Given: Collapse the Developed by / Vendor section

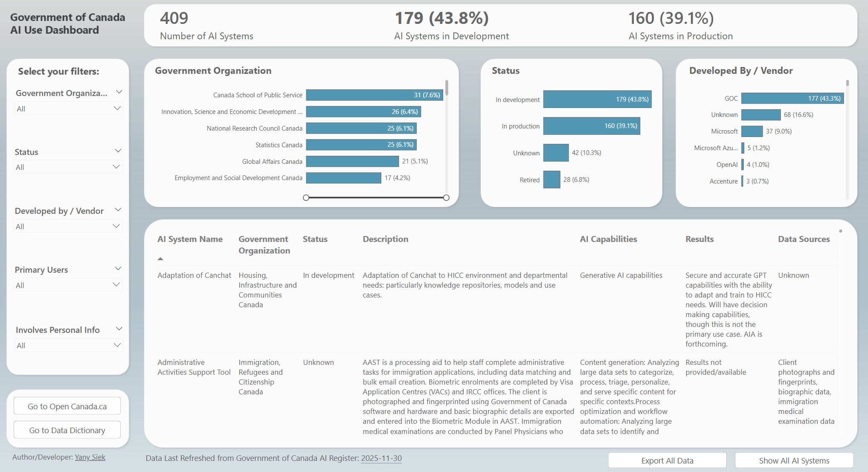Looking at the screenshot, I should [x=119, y=209].
